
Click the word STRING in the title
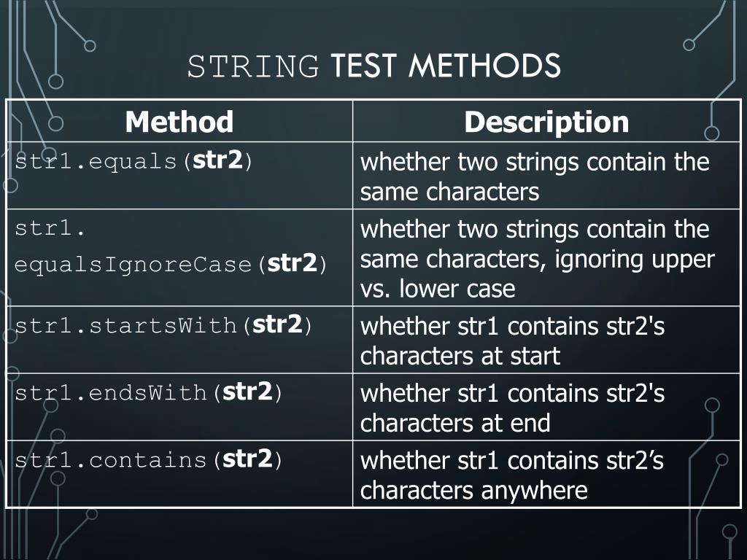tap(253, 66)
